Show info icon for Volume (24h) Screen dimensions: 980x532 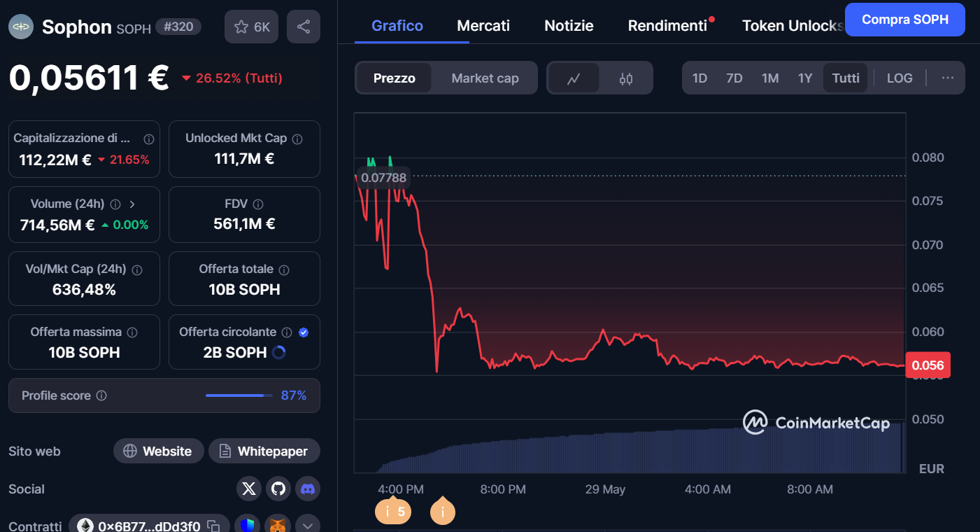[x=115, y=204]
